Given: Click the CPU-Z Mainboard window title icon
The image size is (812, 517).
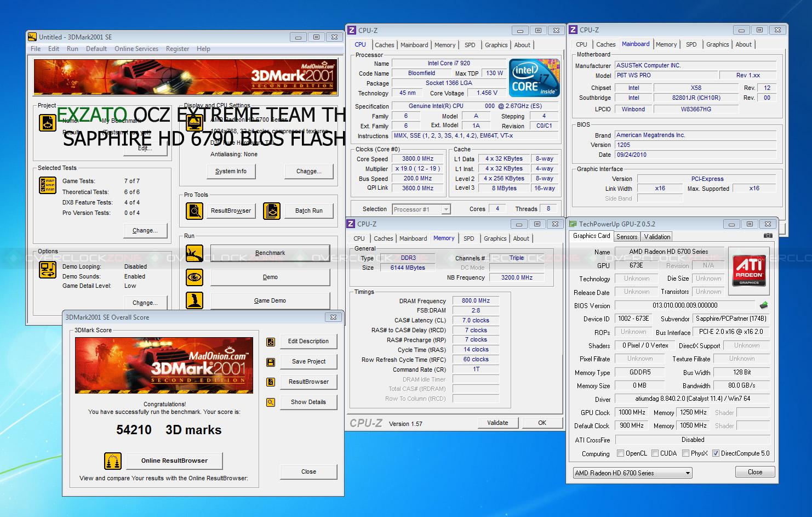Looking at the screenshot, I should 573,30.
